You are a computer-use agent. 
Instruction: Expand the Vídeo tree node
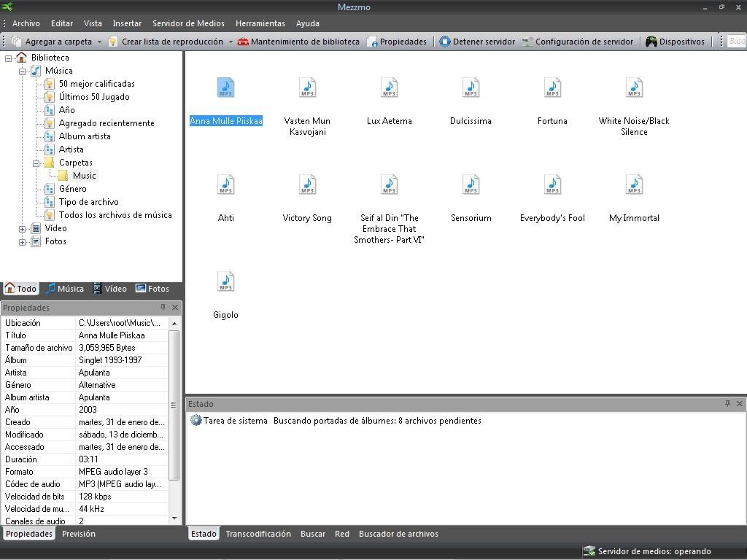22,230
